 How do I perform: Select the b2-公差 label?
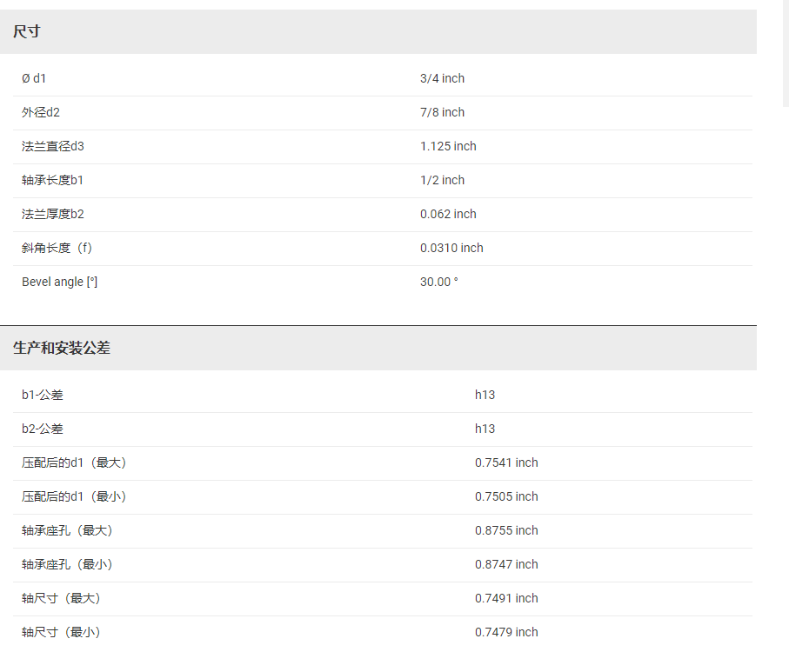pos(43,429)
